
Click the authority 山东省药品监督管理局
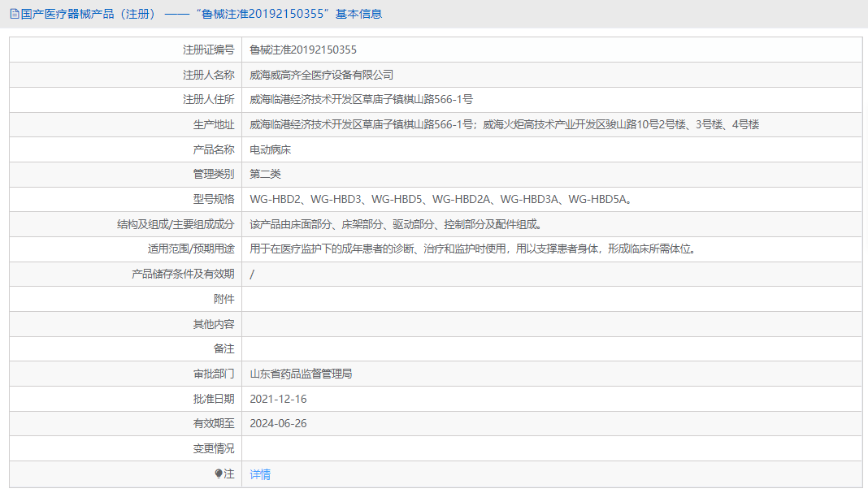coord(302,374)
